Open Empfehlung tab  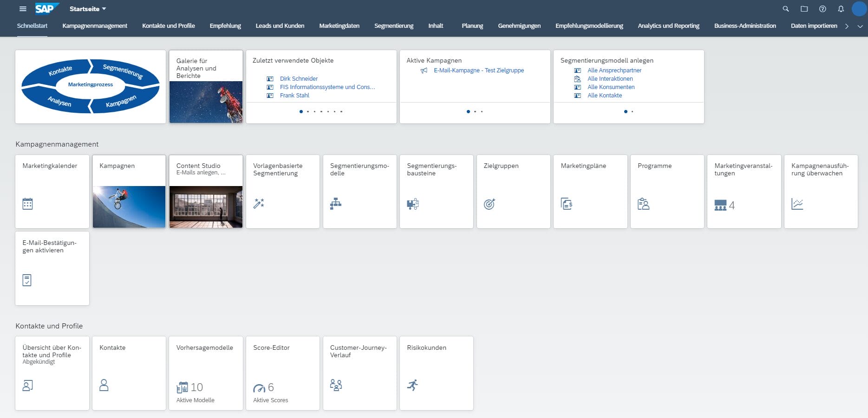tap(225, 26)
